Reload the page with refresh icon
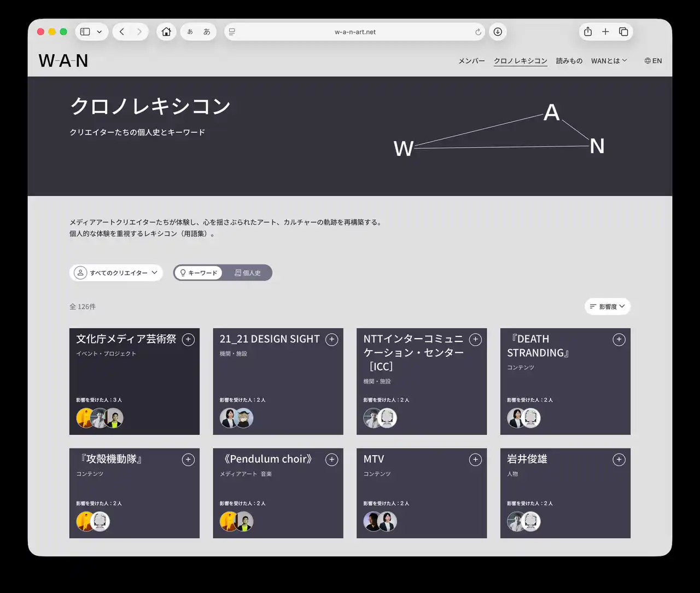 478,32
